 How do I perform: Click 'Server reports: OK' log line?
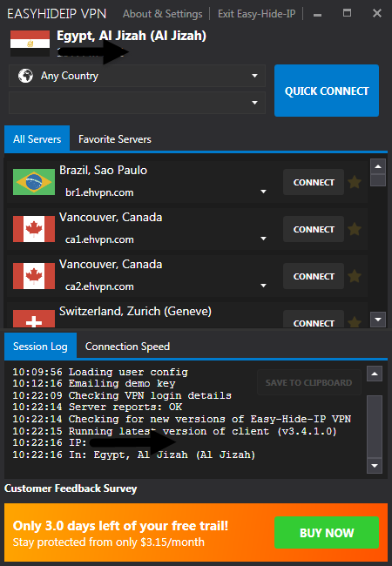98,408
